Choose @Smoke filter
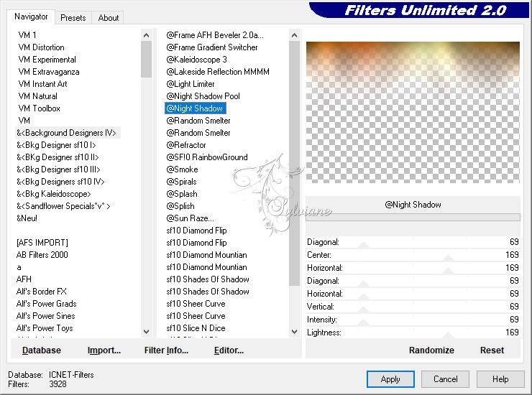 pyautogui.click(x=182, y=169)
